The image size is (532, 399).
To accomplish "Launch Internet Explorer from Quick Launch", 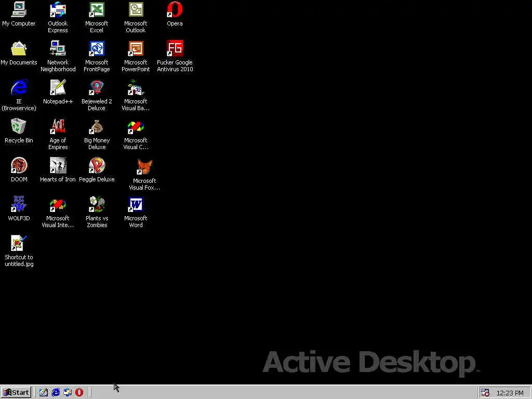I will (x=56, y=393).
